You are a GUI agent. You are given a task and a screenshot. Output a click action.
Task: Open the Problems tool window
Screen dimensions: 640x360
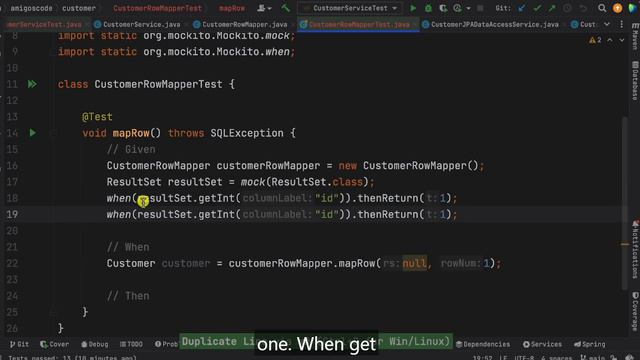coord(166,344)
